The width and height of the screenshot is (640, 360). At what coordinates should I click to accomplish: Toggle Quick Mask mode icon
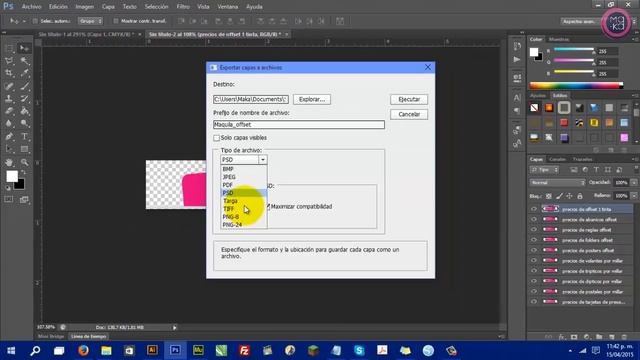[x=9, y=199]
